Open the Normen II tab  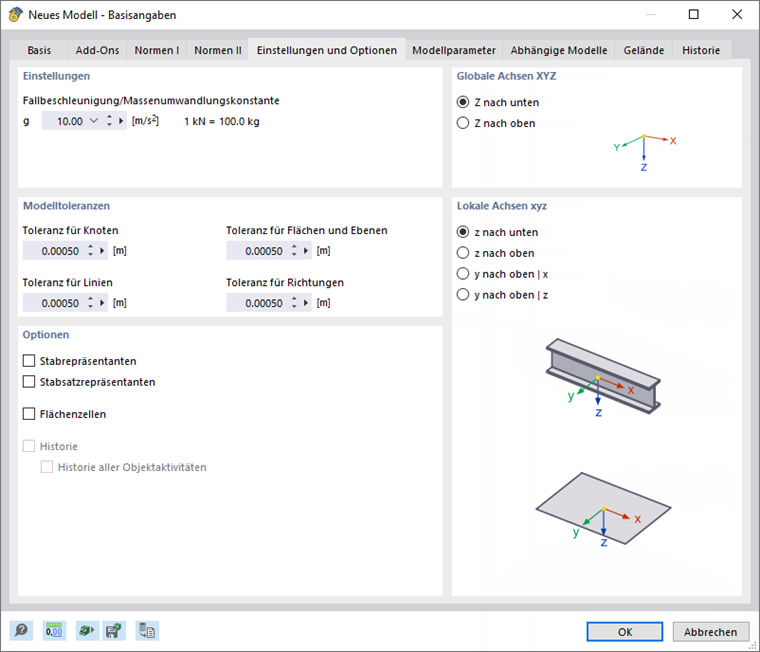[218, 50]
